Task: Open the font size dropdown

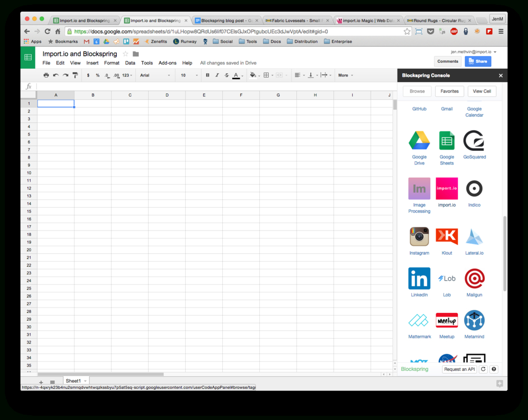Action: (188, 75)
